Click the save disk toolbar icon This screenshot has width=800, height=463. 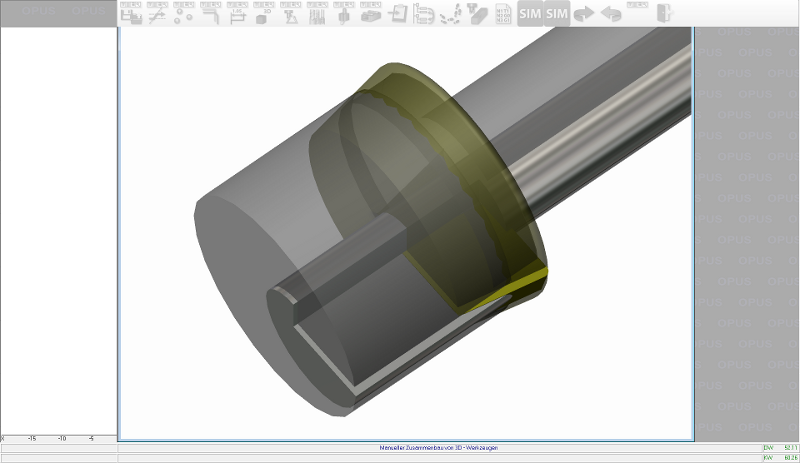(x=131, y=13)
